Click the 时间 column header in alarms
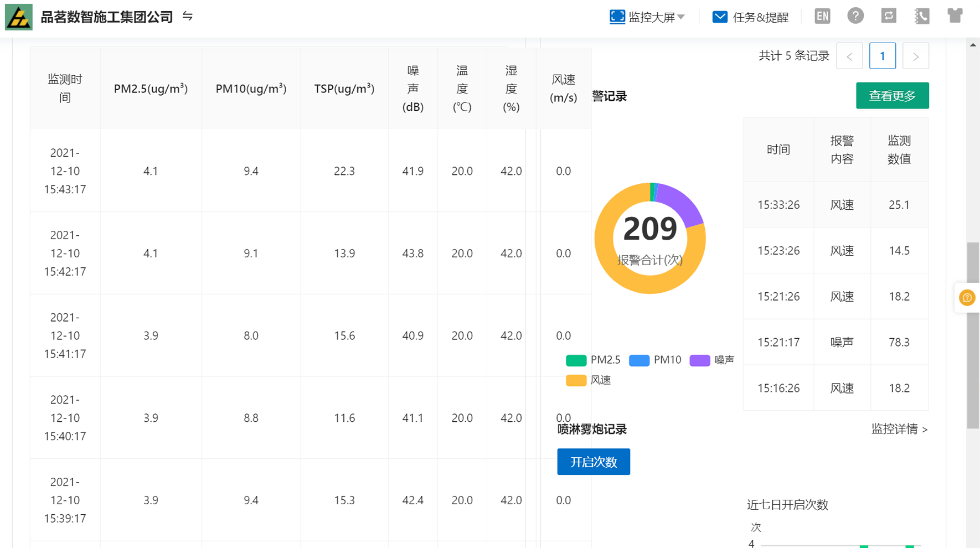The width and height of the screenshot is (980, 548). [778, 149]
